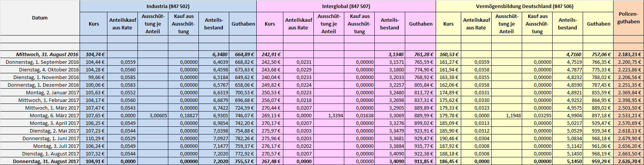Select Industria Kurs cell 104,74 €

click(94, 54)
